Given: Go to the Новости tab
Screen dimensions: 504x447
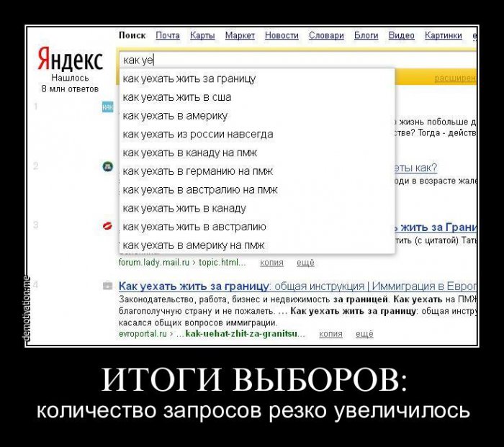Looking at the screenshot, I should pos(282,35).
